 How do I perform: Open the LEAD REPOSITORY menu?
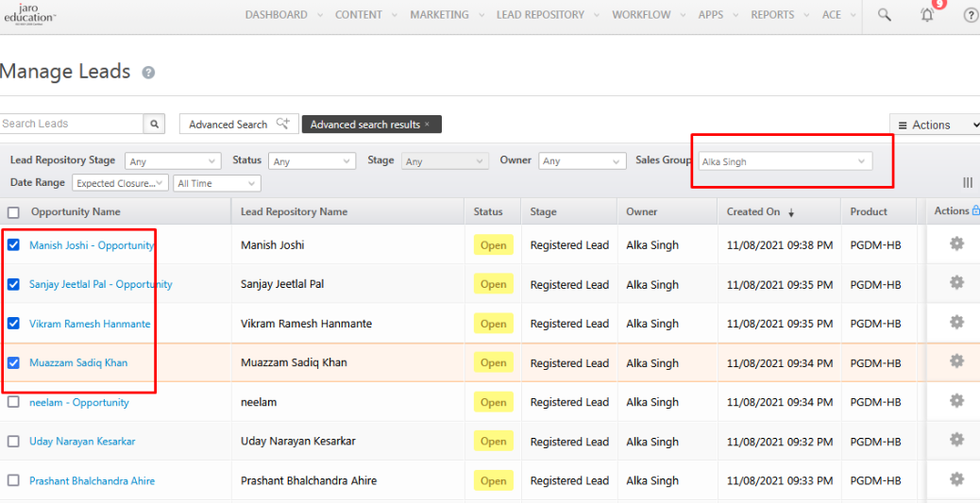tap(540, 15)
